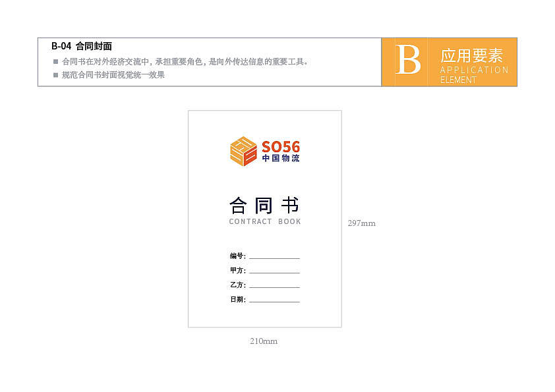The width and height of the screenshot is (555, 392).
Task: Click the large white letter B
Action: [408, 59]
